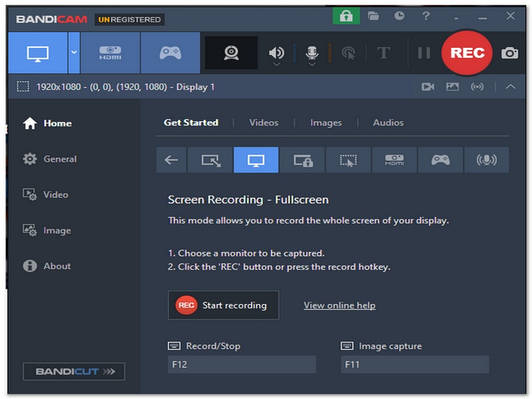Open the output folder icon
Viewport: 532px width, 399px height.
(373, 16)
